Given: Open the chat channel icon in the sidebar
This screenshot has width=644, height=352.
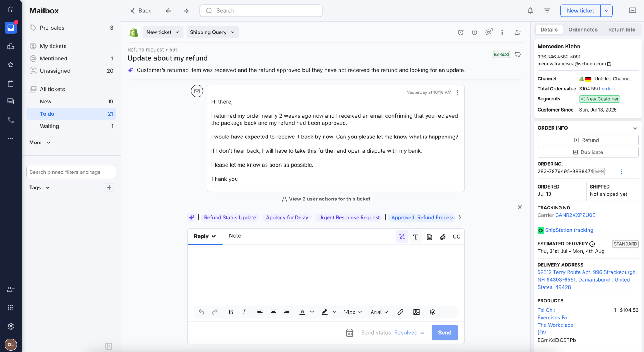Looking at the screenshot, I should (x=10, y=101).
